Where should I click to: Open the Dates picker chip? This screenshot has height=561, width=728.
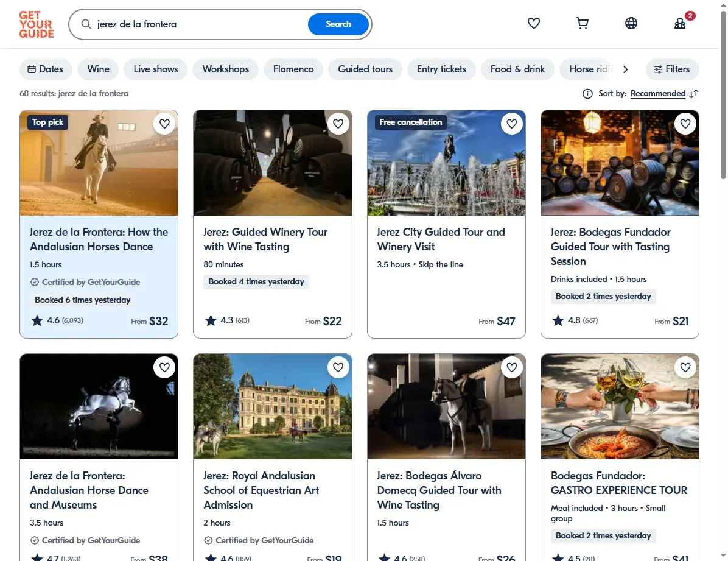46,69
